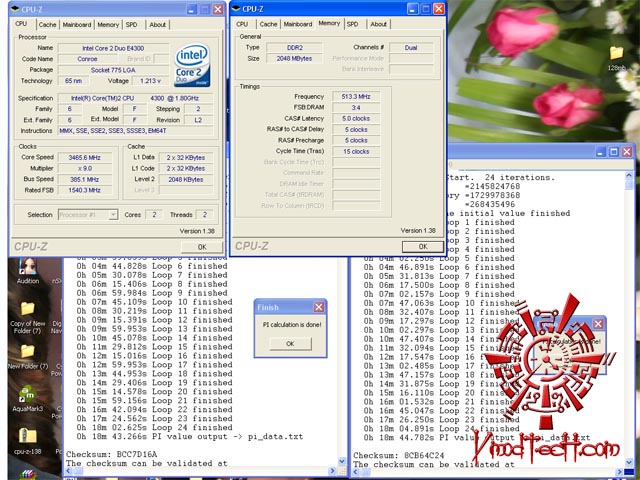Open the Mainboard tab in left CPU-Z window
This screenshot has width=640, height=480.
point(77,24)
